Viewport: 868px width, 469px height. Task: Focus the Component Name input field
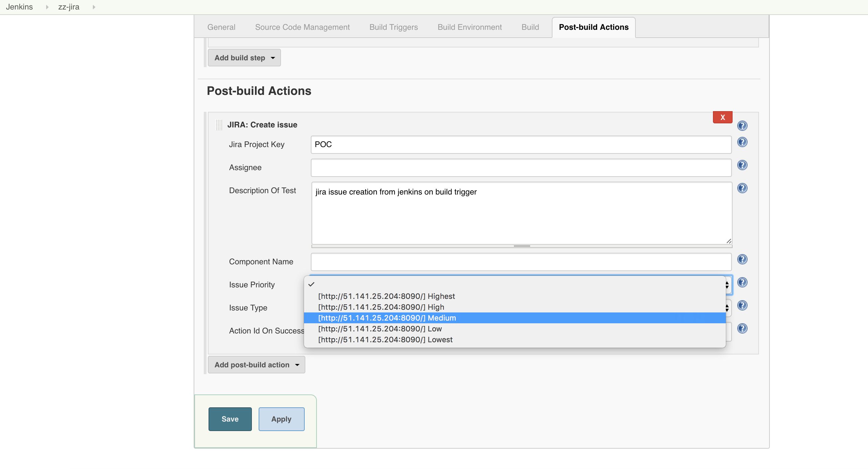pos(521,262)
